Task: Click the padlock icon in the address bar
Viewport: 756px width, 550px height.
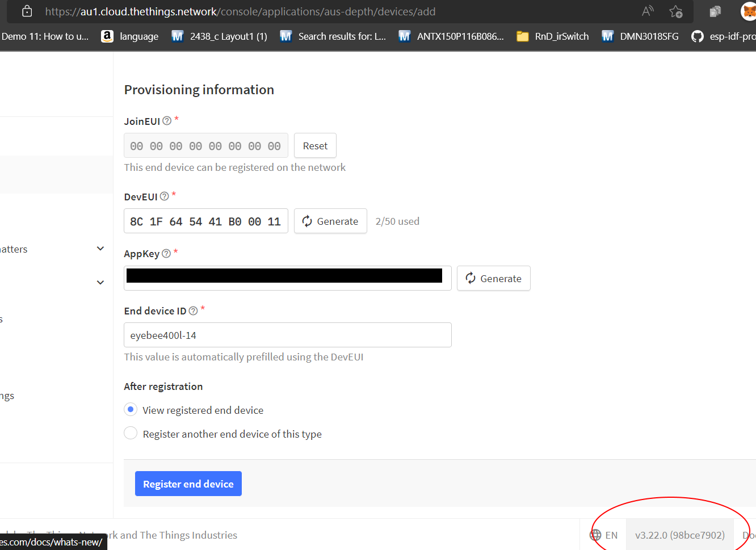Action: coord(26,11)
